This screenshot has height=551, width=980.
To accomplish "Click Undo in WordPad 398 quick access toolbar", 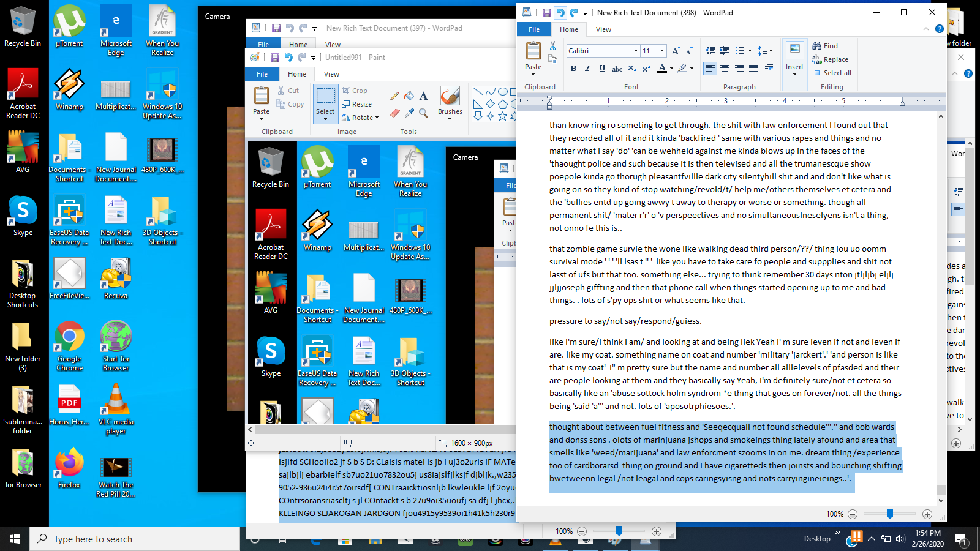I will pyautogui.click(x=560, y=12).
